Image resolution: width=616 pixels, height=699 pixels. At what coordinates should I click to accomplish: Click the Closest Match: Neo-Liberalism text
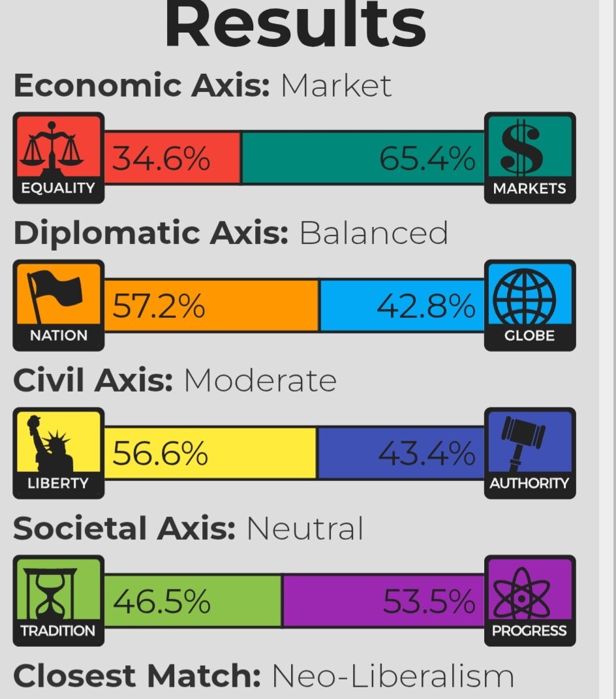pyautogui.click(x=264, y=676)
